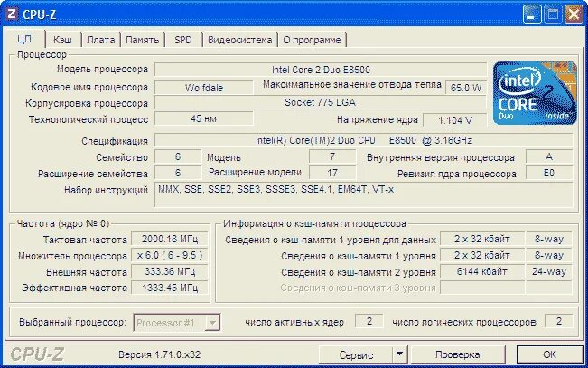Click the Intel Core 2 Duo E8500 model field
Viewport: 588px width, 368px height.
coord(321,70)
